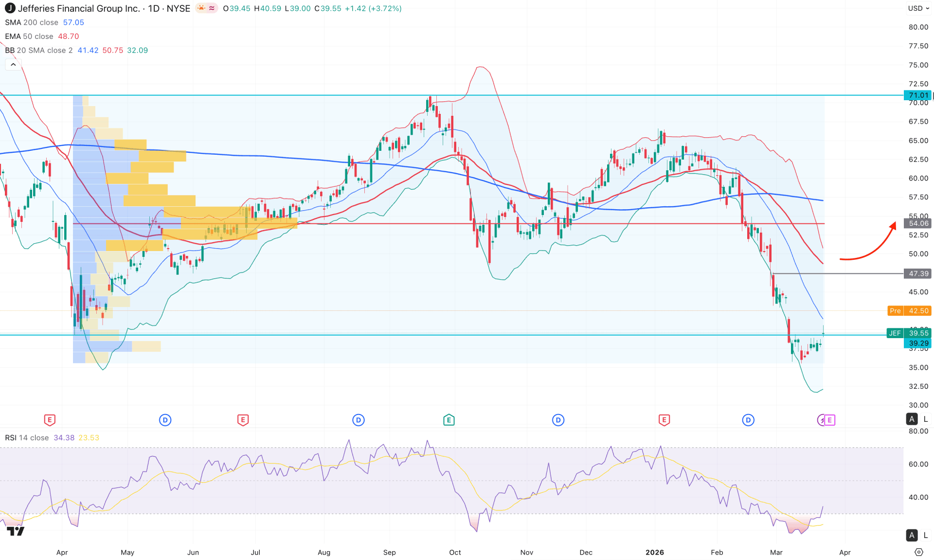
Task: Click the dividend D marker in mid-February
Action: [748, 420]
